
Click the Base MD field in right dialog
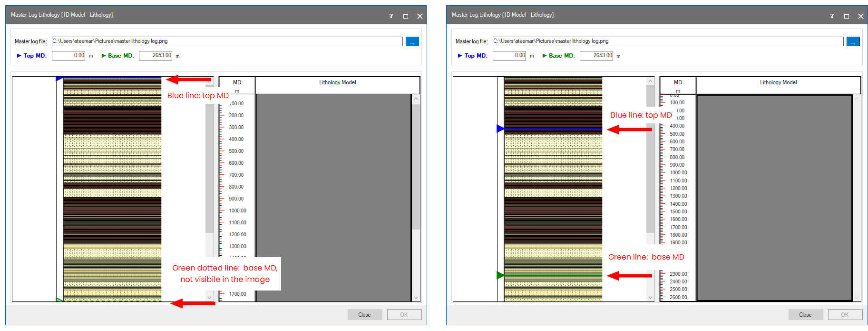pyautogui.click(x=596, y=56)
